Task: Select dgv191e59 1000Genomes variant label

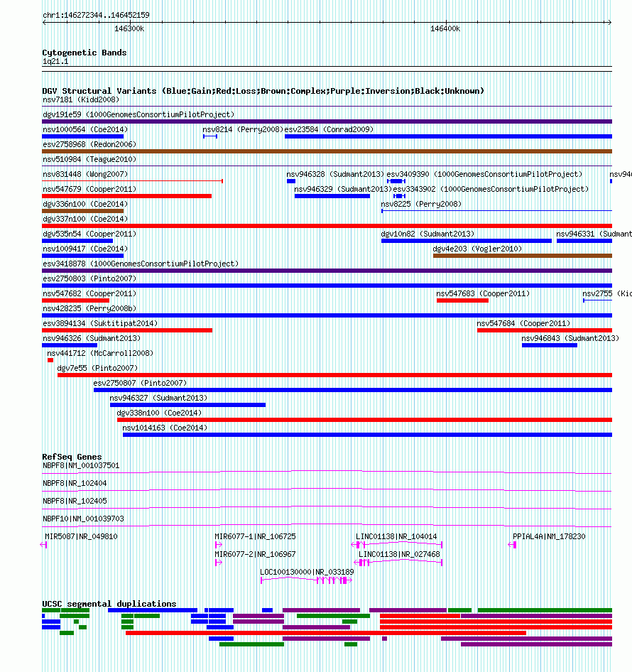Action: pyautogui.click(x=138, y=114)
